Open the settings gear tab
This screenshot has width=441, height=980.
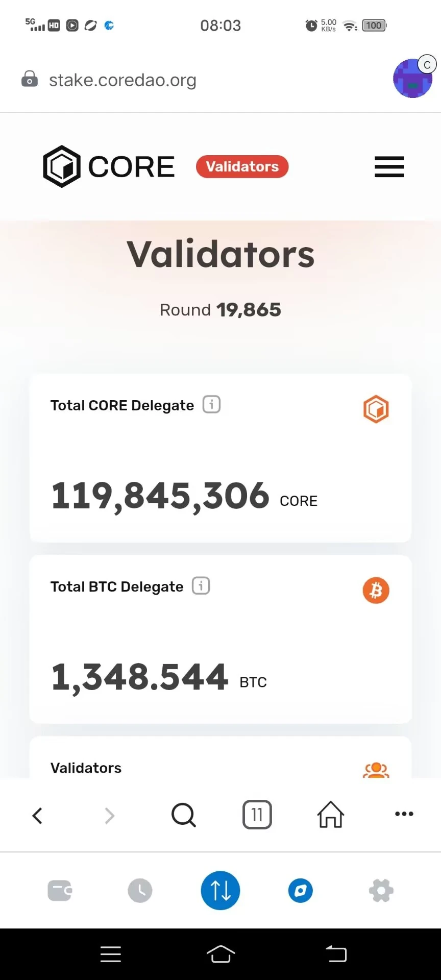381,891
